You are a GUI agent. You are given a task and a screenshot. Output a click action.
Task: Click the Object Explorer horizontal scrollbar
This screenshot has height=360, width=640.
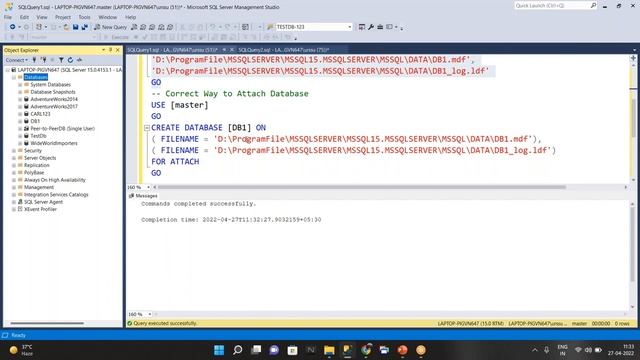(x=47, y=323)
